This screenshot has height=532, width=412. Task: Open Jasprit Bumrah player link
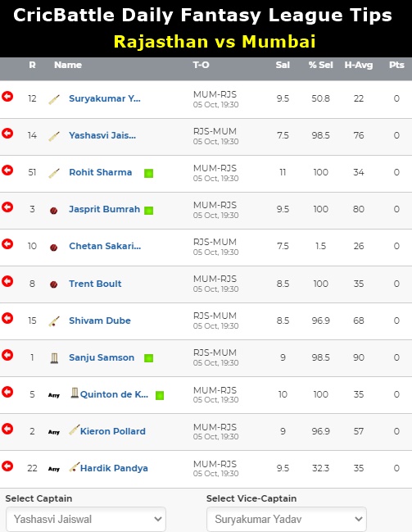click(x=105, y=209)
